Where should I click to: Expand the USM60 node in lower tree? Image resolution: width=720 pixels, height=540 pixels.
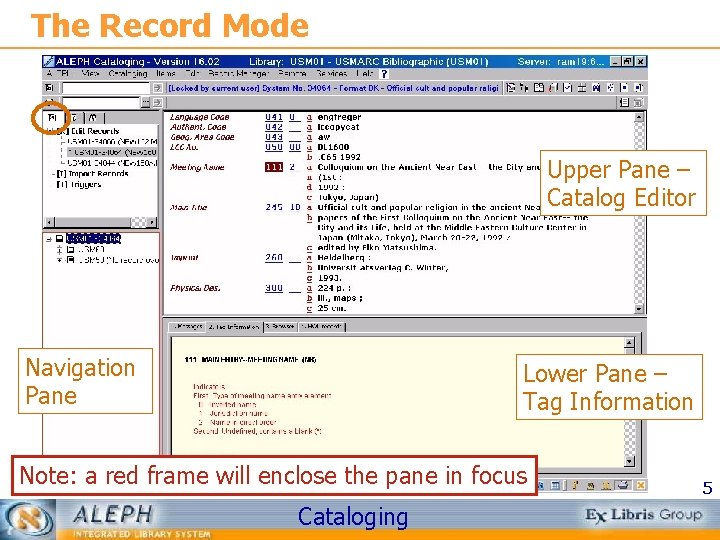tap(59, 249)
